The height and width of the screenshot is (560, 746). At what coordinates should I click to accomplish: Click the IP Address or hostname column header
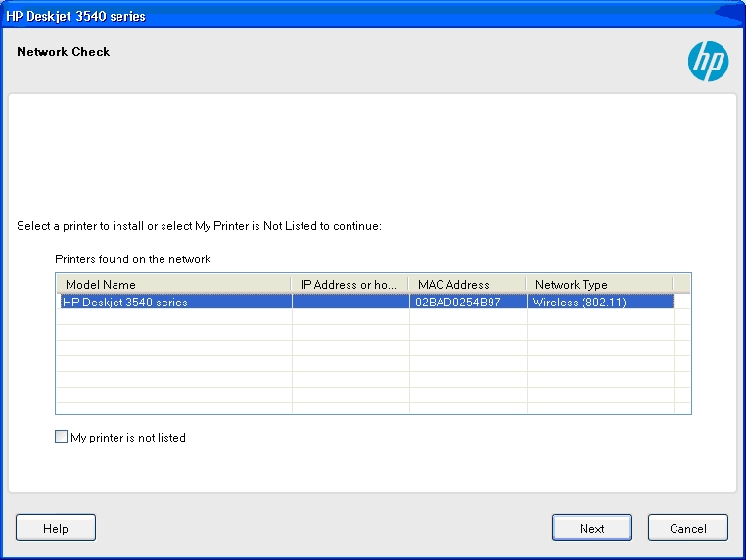[x=350, y=285]
